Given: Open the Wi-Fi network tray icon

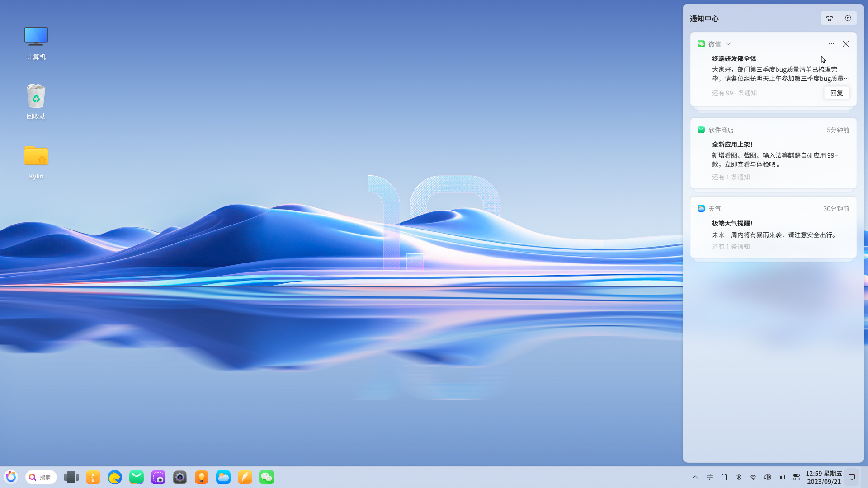Looking at the screenshot, I should click(x=753, y=477).
